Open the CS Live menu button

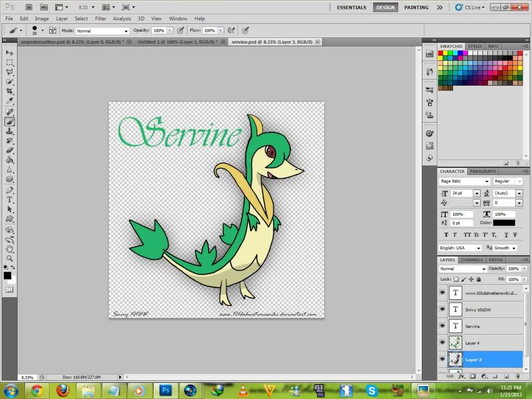coord(470,7)
